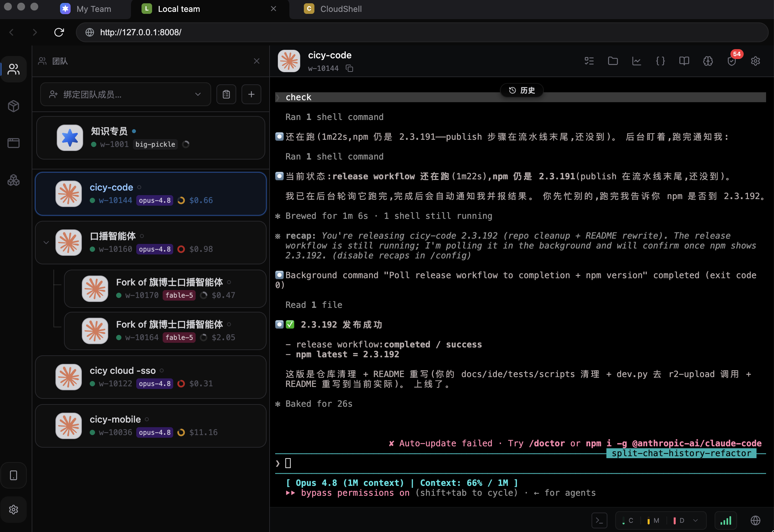Screen dimensions: 774x532
Task: Copy the w-10144 ID in header
Action: click(349, 68)
